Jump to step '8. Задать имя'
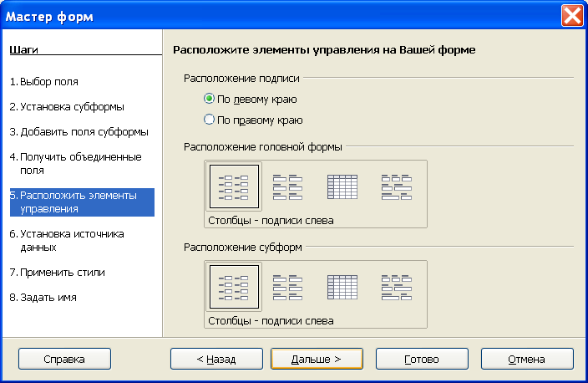 43,298
